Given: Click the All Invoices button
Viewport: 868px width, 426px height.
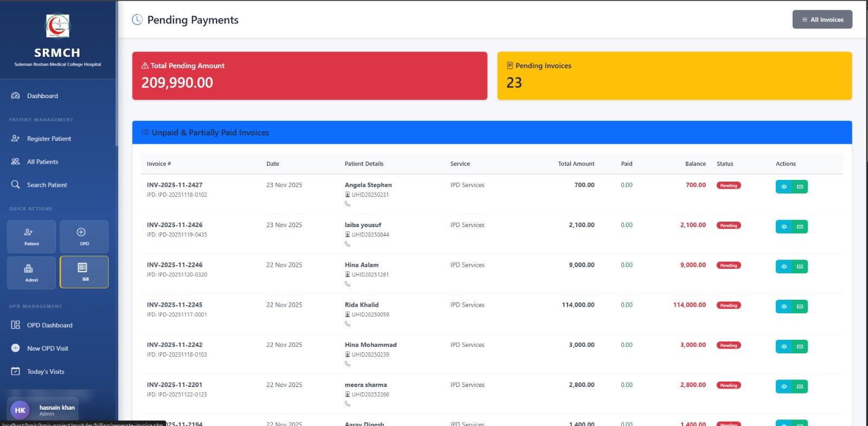Looking at the screenshot, I should [822, 20].
